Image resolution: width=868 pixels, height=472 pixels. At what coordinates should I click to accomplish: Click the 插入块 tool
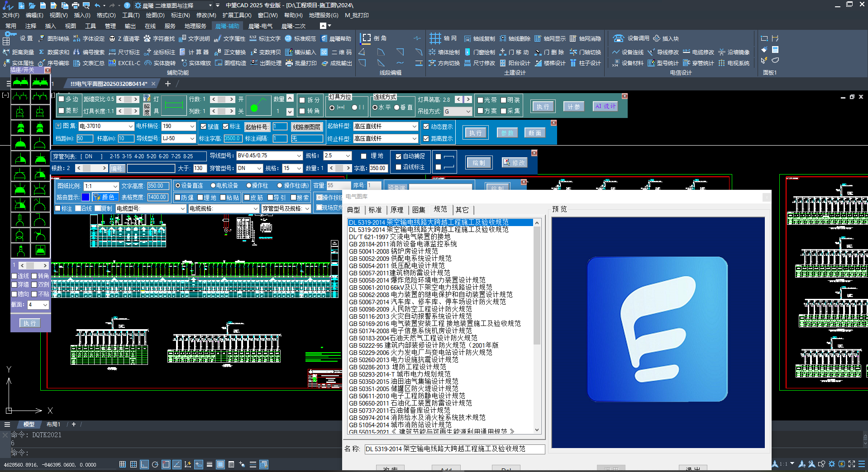point(666,39)
